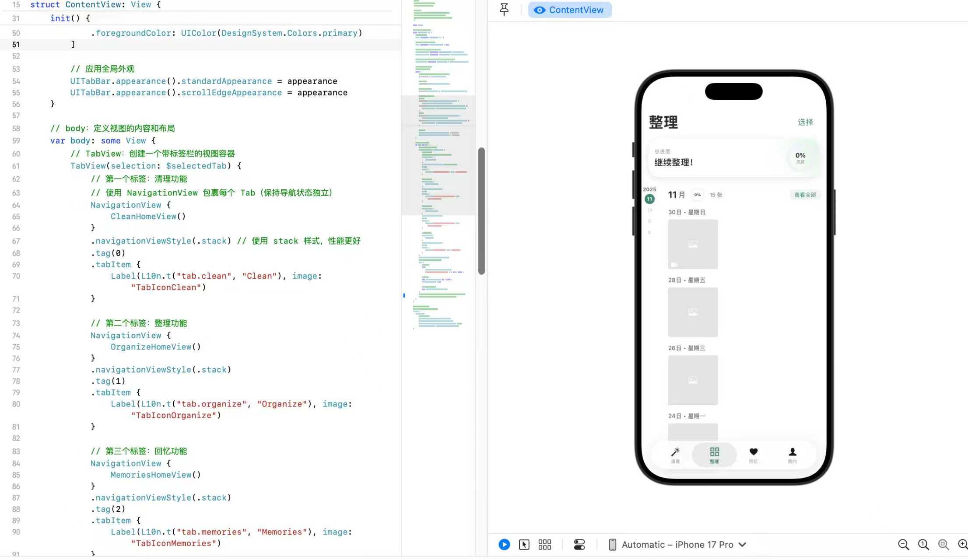This screenshot has height=560, width=968.
Task: Enable selectable preview mode arrow icon
Action: [524, 544]
